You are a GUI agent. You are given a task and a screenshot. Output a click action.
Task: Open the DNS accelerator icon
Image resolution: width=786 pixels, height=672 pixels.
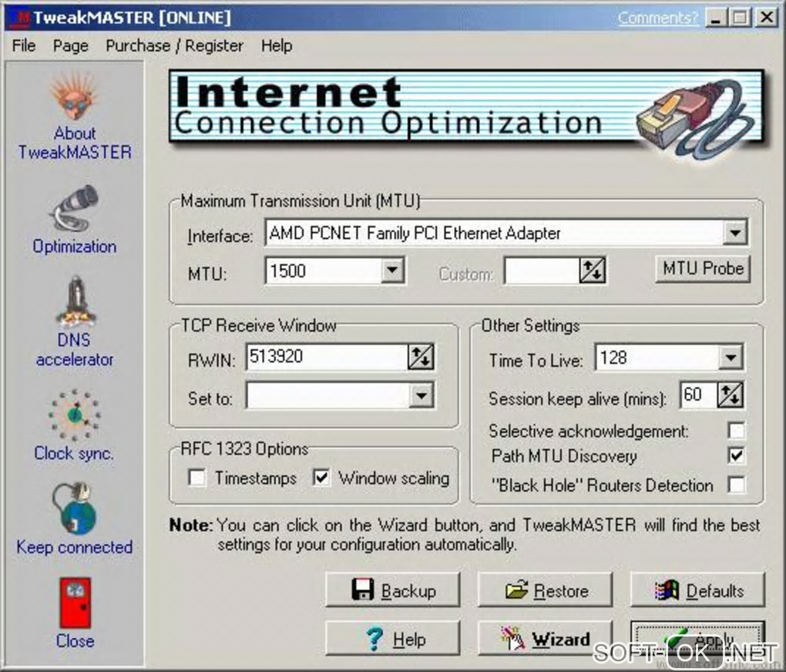(x=76, y=301)
